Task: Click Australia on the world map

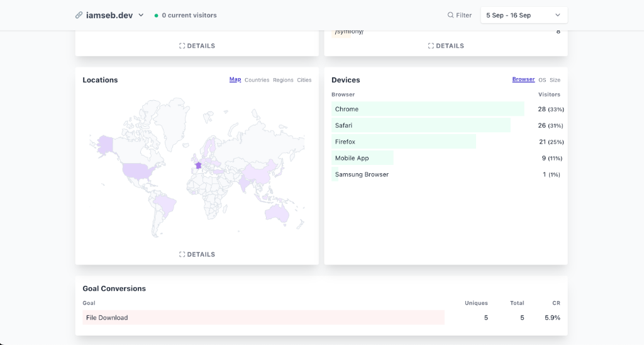Action: [277, 213]
